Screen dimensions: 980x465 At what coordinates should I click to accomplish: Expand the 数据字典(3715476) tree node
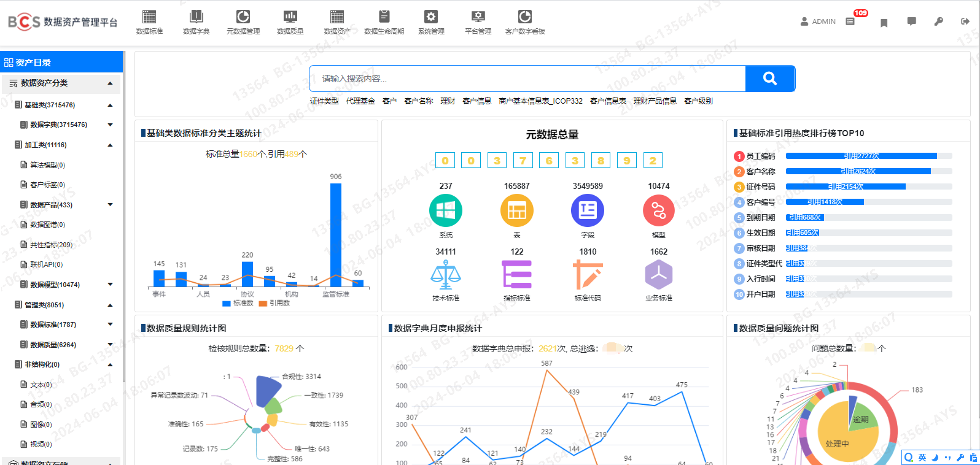tap(111, 125)
